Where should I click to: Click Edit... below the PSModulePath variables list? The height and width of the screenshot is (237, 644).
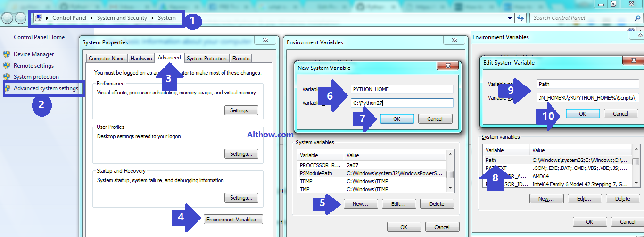click(x=398, y=204)
